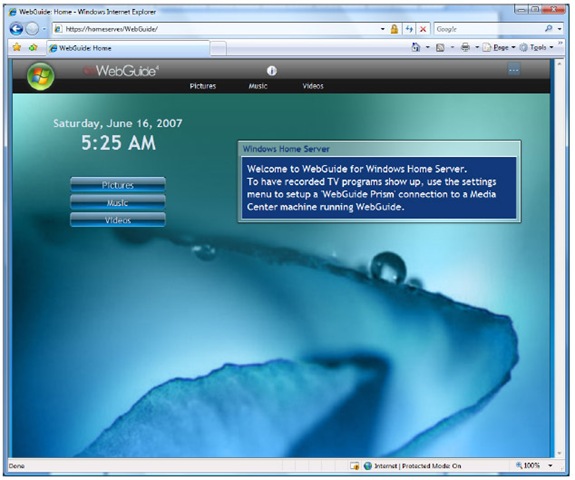Image resolution: width=575 pixels, height=480 pixels.
Task: Click the red Stop loading icon
Action: pos(423,29)
